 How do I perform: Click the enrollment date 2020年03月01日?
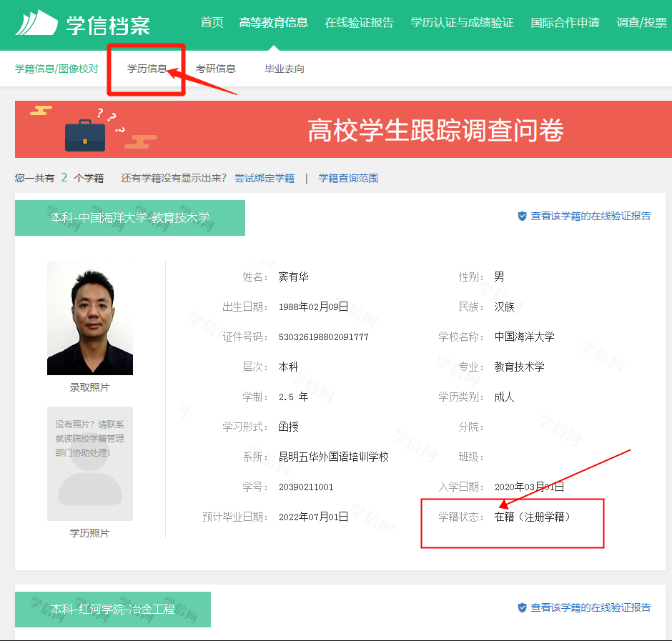(529, 487)
